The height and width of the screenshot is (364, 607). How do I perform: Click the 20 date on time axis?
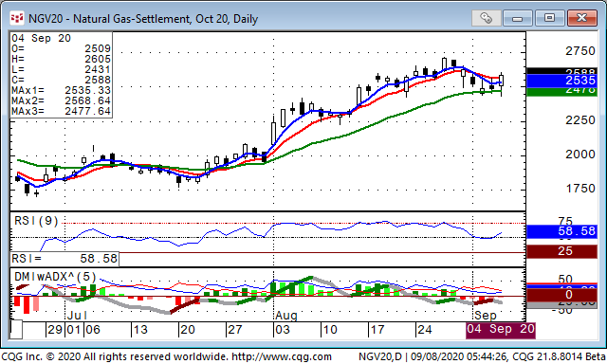point(188,330)
